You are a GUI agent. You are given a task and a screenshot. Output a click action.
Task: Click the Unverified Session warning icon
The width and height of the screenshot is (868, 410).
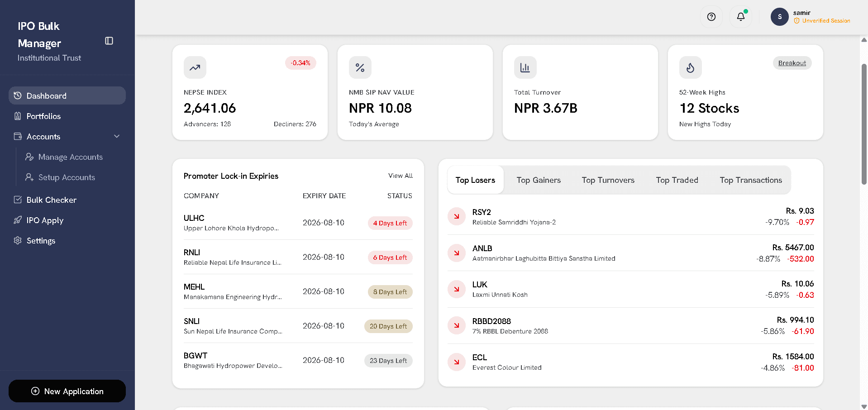pyautogui.click(x=796, y=21)
